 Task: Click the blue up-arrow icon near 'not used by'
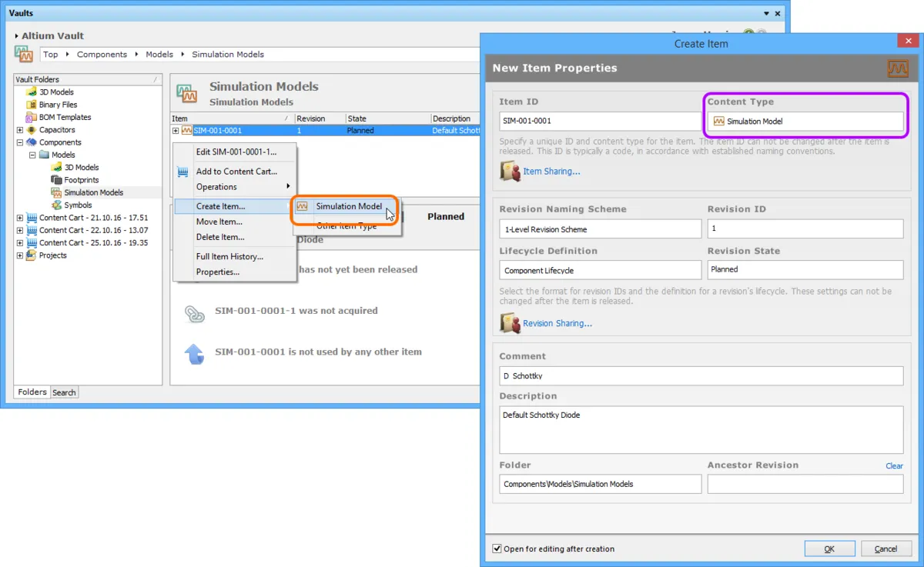coord(194,354)
